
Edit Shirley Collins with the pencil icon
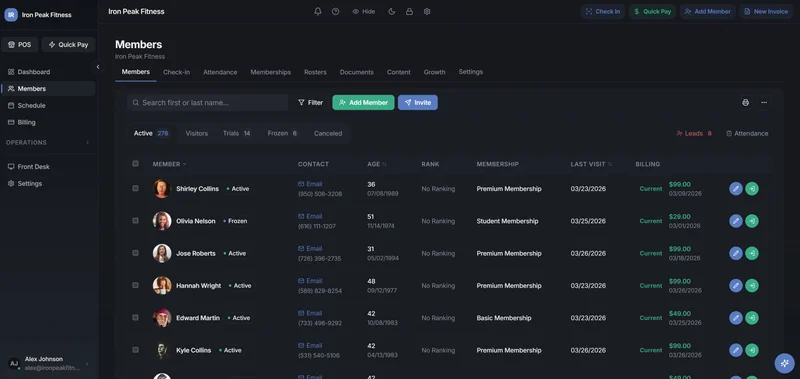tap(735, 189)
